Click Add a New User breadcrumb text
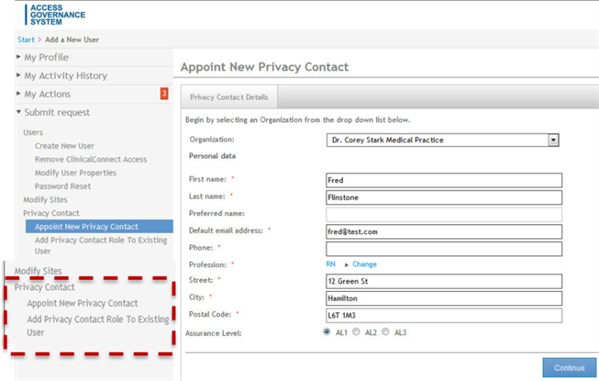This screenshot has height=381, width=599. click(x=72, y=39)
